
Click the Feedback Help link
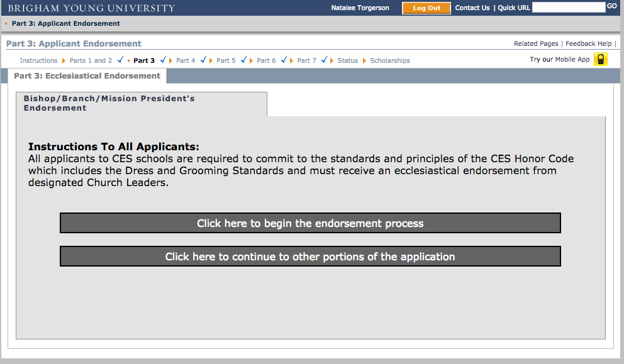pyautogui.click(x=588, y=43)
